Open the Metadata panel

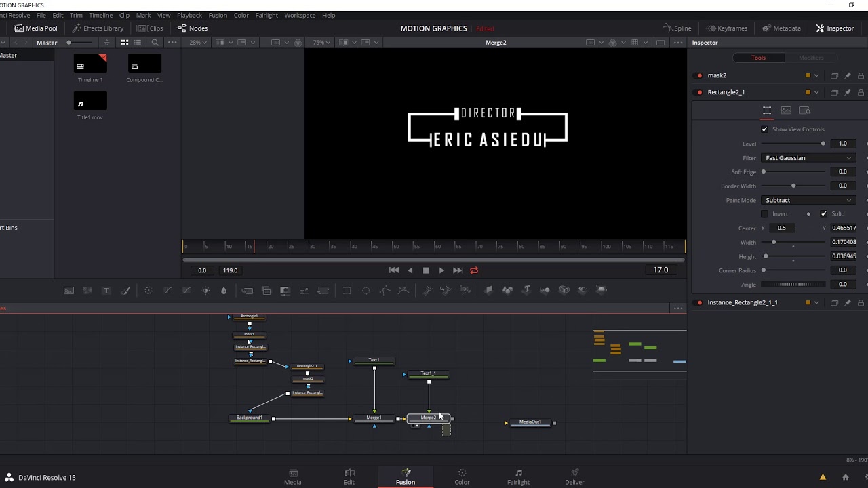point(781,28)
